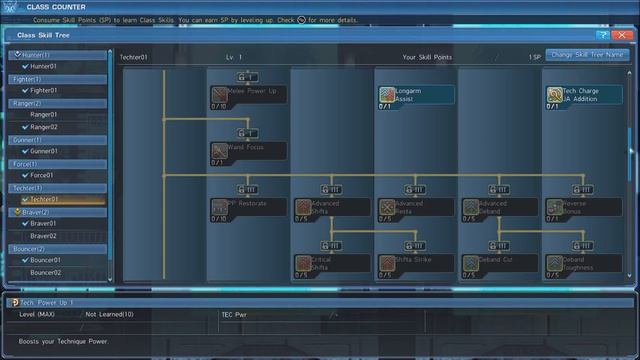Select the Melee Power Up skill icon

pyautogui.click(x=220, y=95)
